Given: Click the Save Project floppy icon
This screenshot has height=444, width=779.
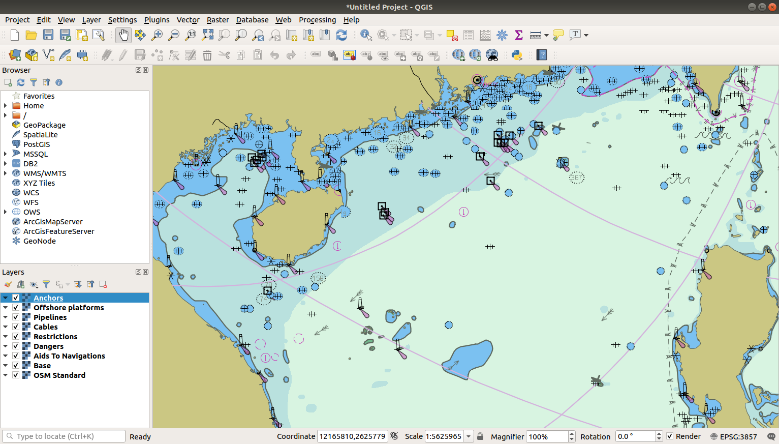Looking at the screenshot, I should [x=48, y=35].
